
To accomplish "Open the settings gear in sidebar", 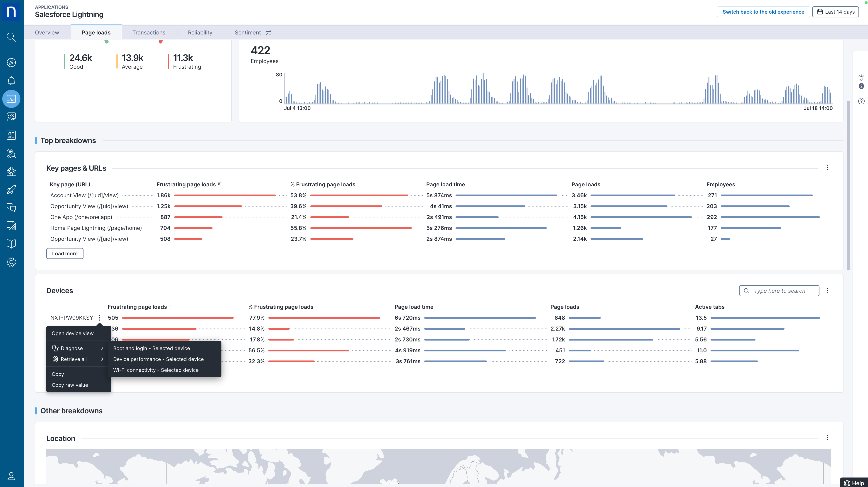I will [x=11, y=262].
